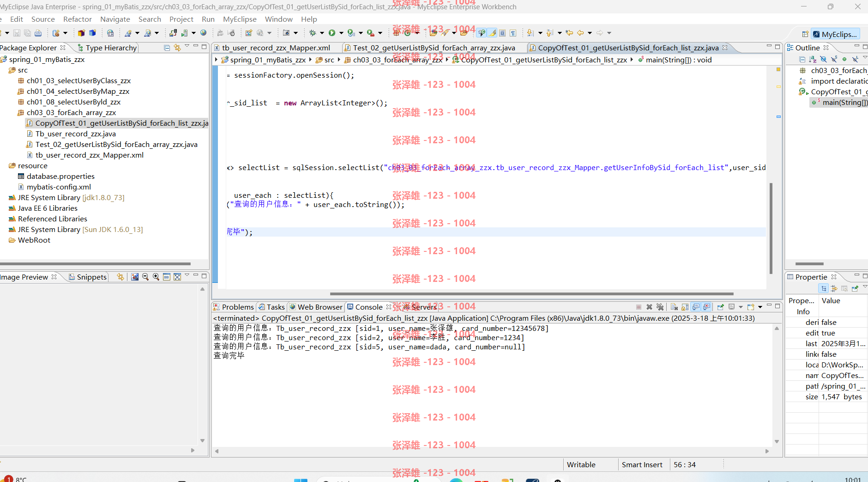868x482 pixels.
Task: Click Zoom In in Image Preview
Action: point(156,277)
